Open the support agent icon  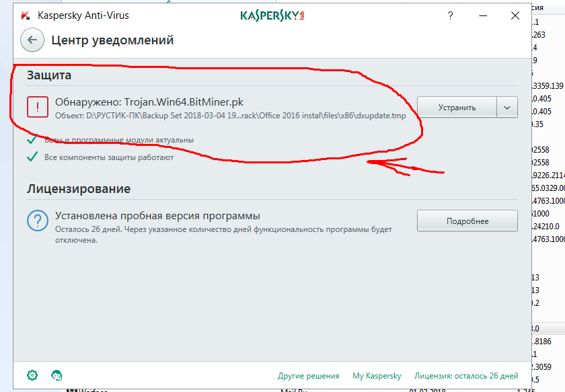tap(57, 375)
